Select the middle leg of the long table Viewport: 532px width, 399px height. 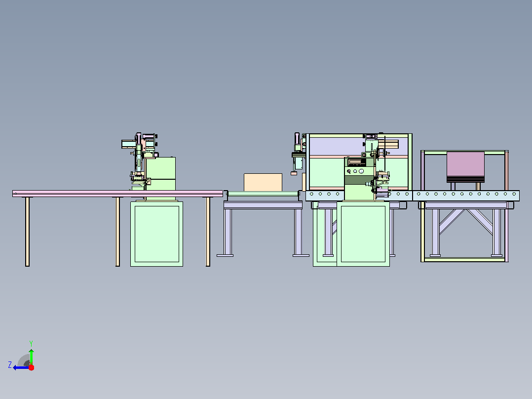[118, 232]
